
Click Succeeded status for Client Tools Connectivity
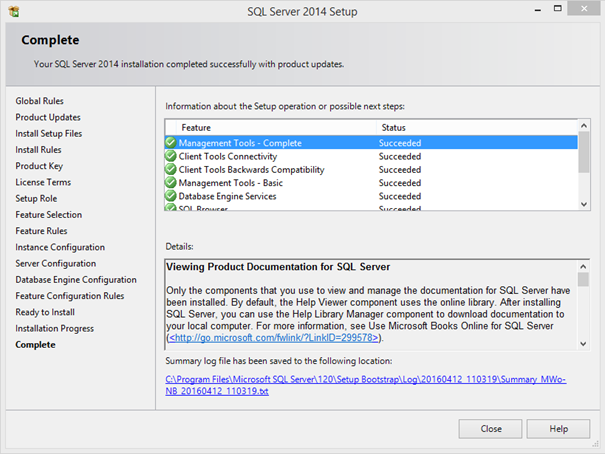pyautogui.click(x=400, y=156)
